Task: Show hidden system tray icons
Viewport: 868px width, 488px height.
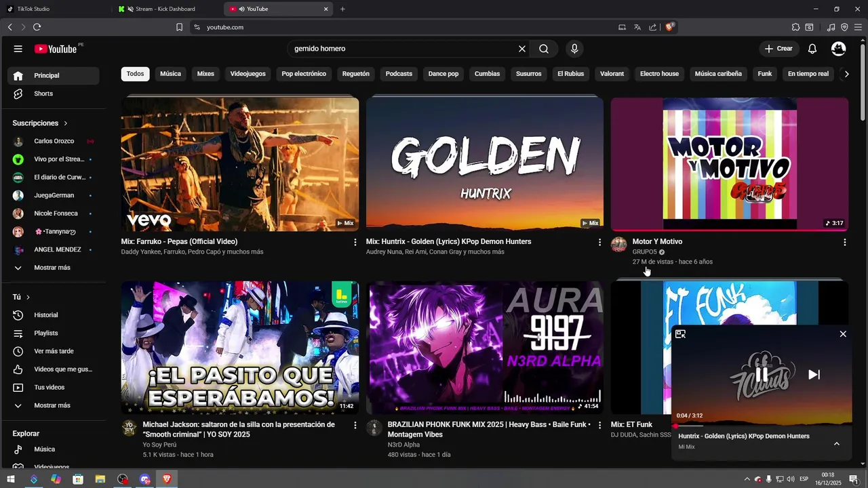Action: pyautogui.click(x=747, y=479)
